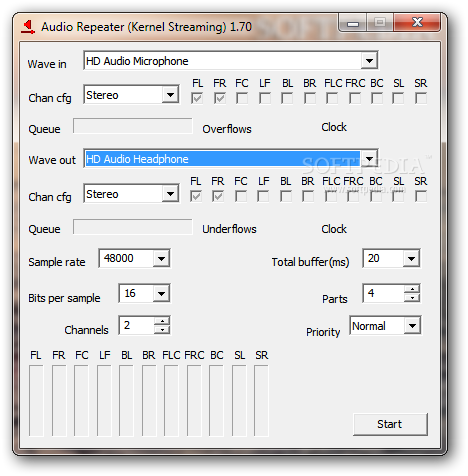Enable Wave in BC channel checkbox
This screenshot has width=468, height=476.
[x=377, y=98]
